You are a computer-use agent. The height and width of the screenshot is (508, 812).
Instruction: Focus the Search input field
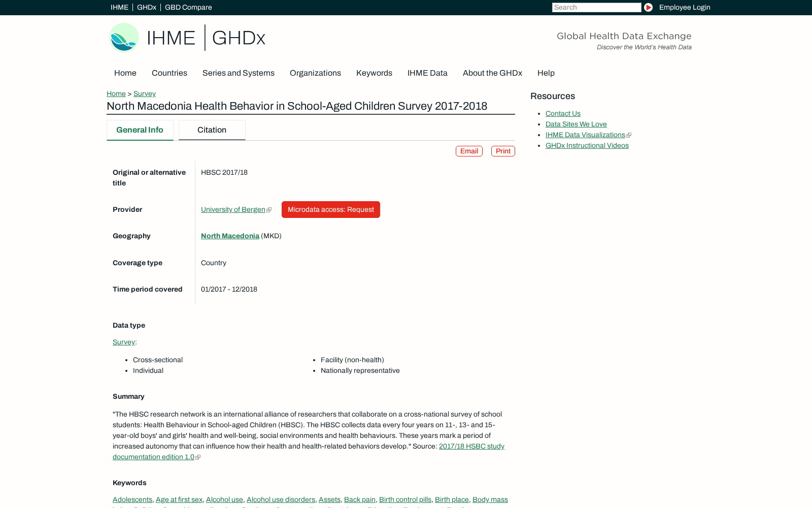(596, 7)
